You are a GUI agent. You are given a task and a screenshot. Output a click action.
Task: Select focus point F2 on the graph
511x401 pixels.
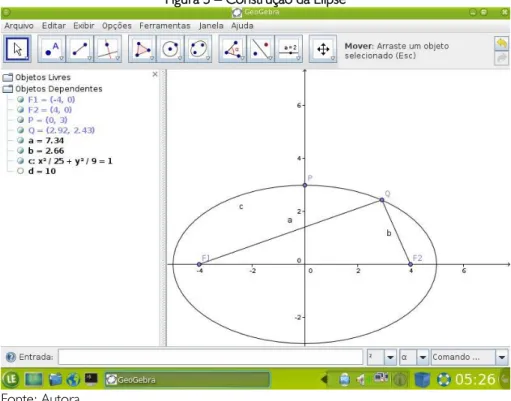(411, 264)
